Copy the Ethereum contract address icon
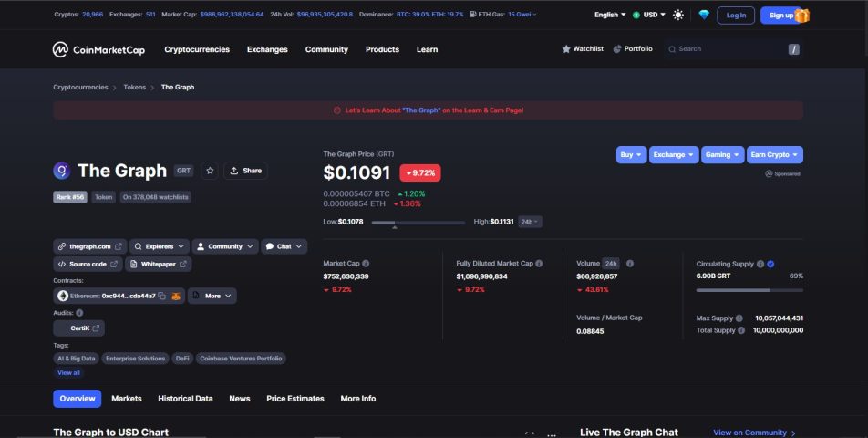 click(161, 297)
